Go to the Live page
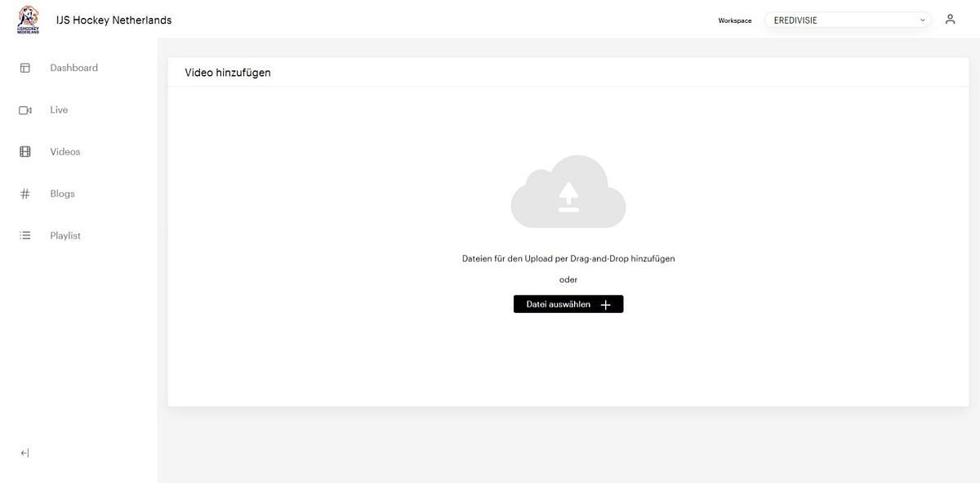 pyautogui.click(x=59, y=109)
